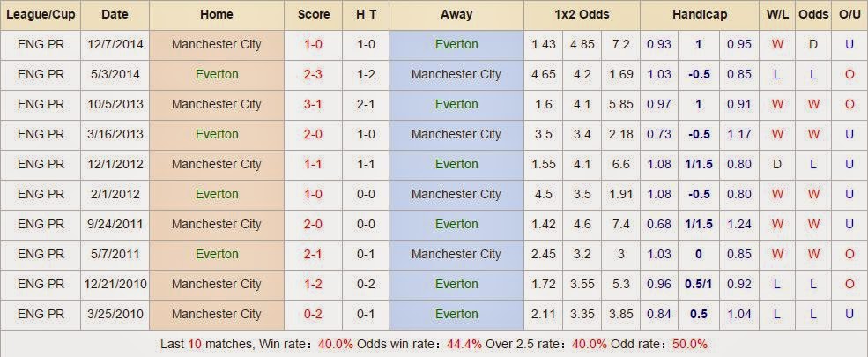Click the Home column header

[216, 14]
